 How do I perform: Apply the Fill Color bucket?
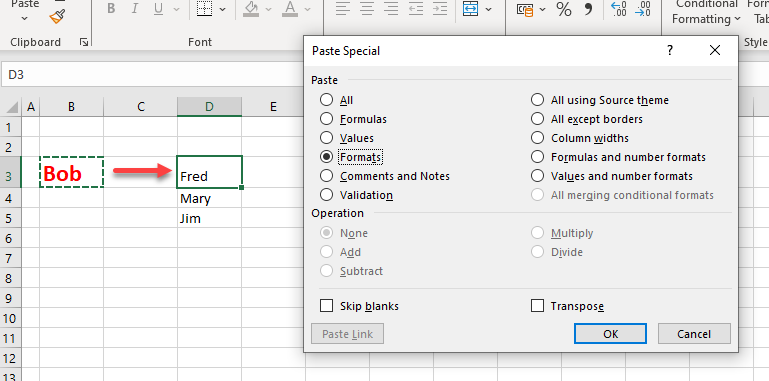251,9
